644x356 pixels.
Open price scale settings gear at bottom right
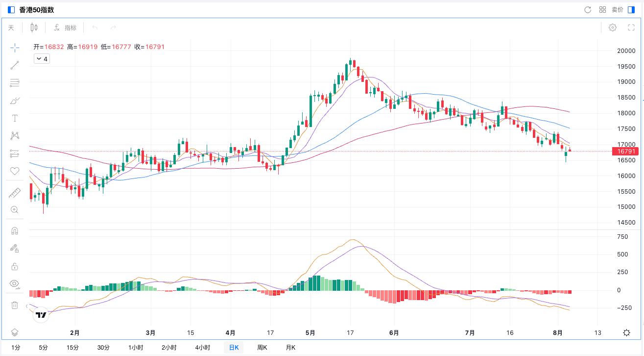(x=626, y=332)
